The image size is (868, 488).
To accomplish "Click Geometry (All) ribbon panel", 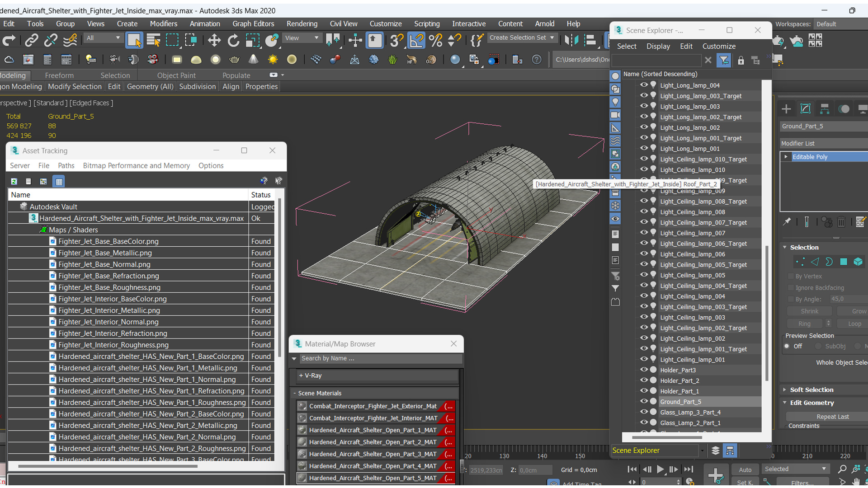I will pos(150,86).
